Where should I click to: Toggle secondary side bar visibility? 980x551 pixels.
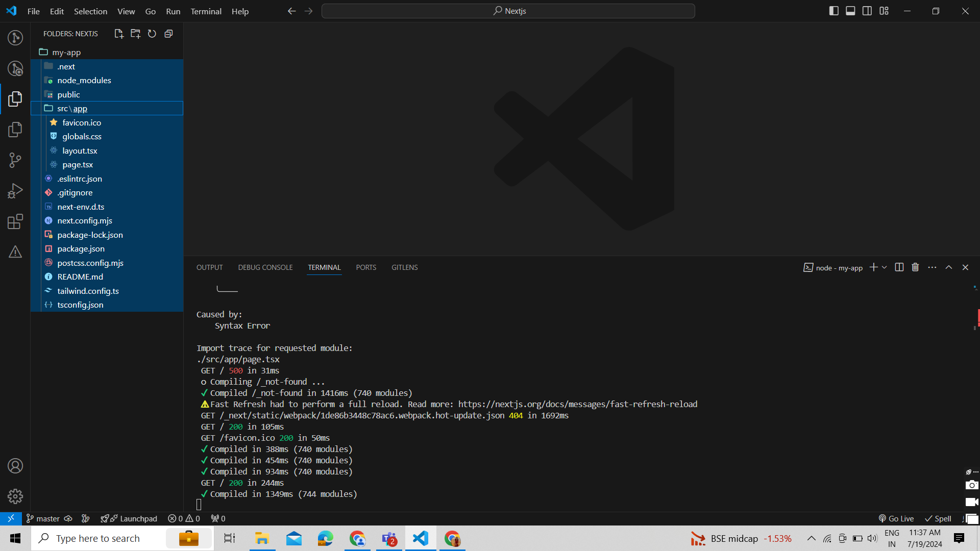[x=867, y=11]
